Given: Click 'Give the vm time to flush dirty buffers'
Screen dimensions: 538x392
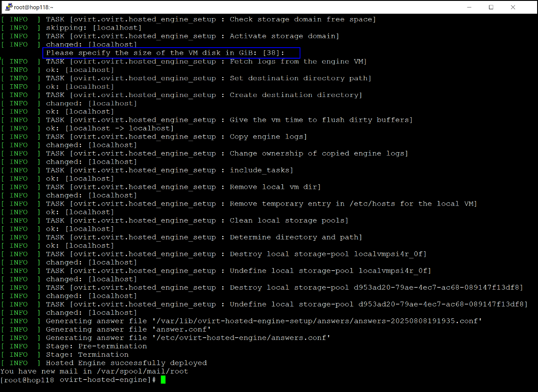Looking at the screenshot, I should pos(207,120).
